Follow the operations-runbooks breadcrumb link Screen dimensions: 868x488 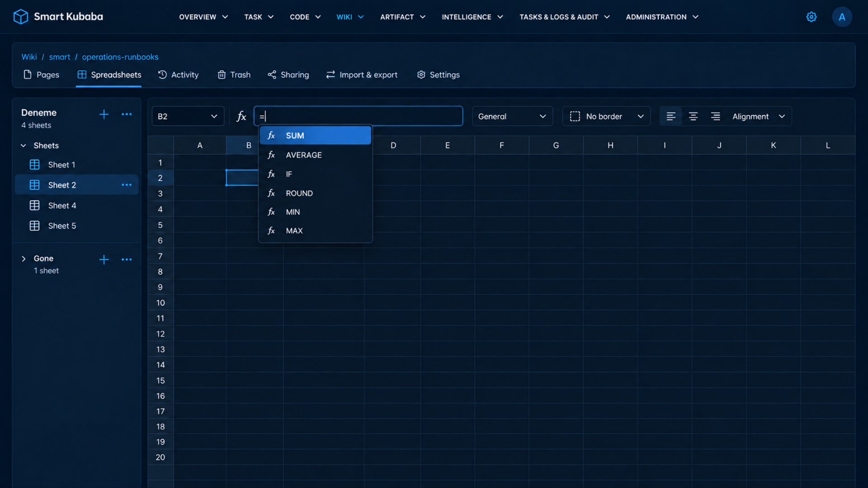click(x=120, y=57)
